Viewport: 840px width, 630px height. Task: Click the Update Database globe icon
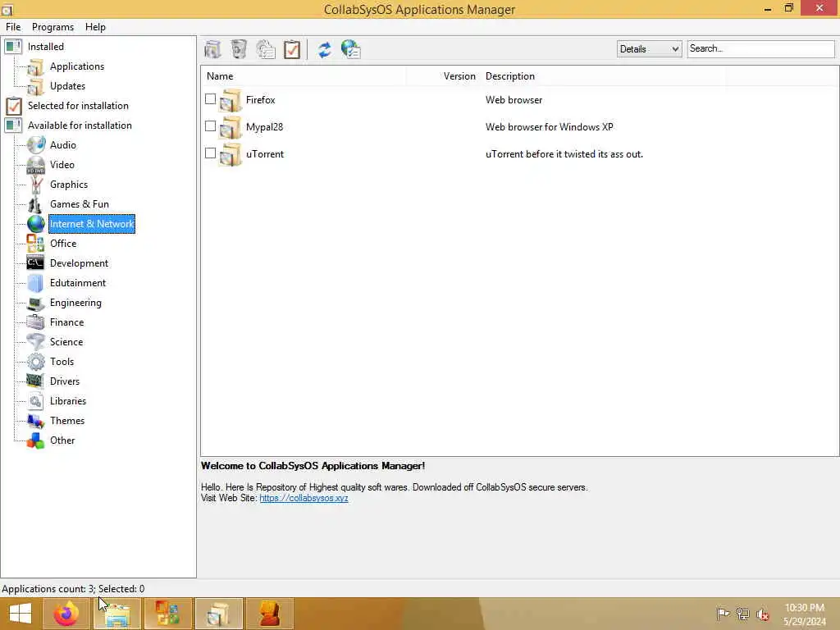tap(351, 49)
